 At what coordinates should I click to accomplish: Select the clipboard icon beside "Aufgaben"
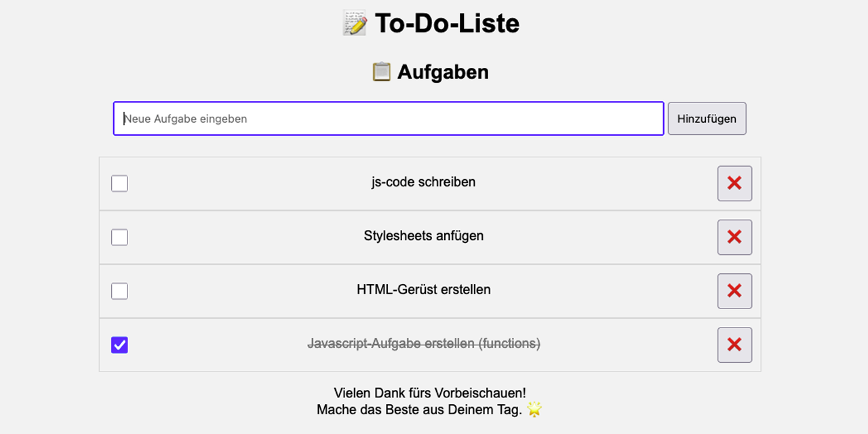coord(382,71)
